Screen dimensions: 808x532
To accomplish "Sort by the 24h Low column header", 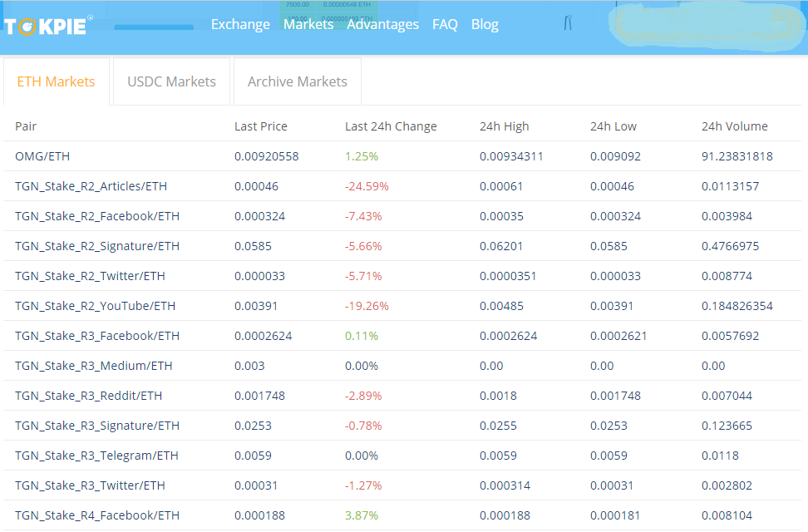I will 613,126.
